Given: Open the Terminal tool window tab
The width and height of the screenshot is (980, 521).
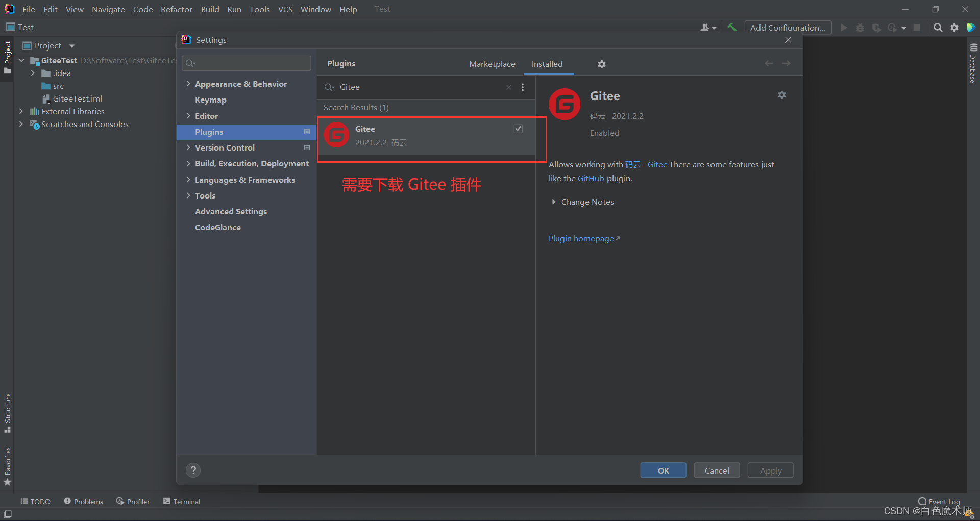Looking at the screenshot, I should point(182,502).
